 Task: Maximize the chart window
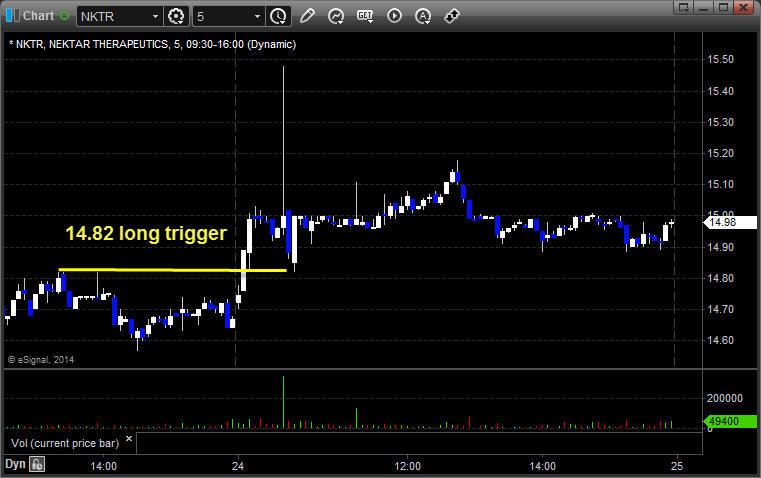click(723, 7)
